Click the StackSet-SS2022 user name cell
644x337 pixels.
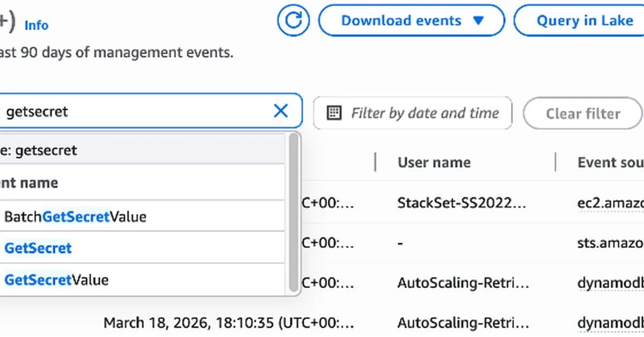[462, 203]
